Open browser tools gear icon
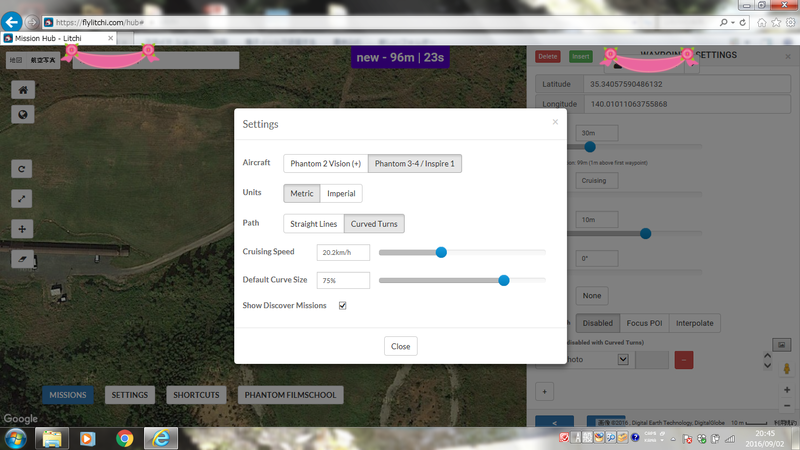Screen dimensions: 800x450 (790, 22)
